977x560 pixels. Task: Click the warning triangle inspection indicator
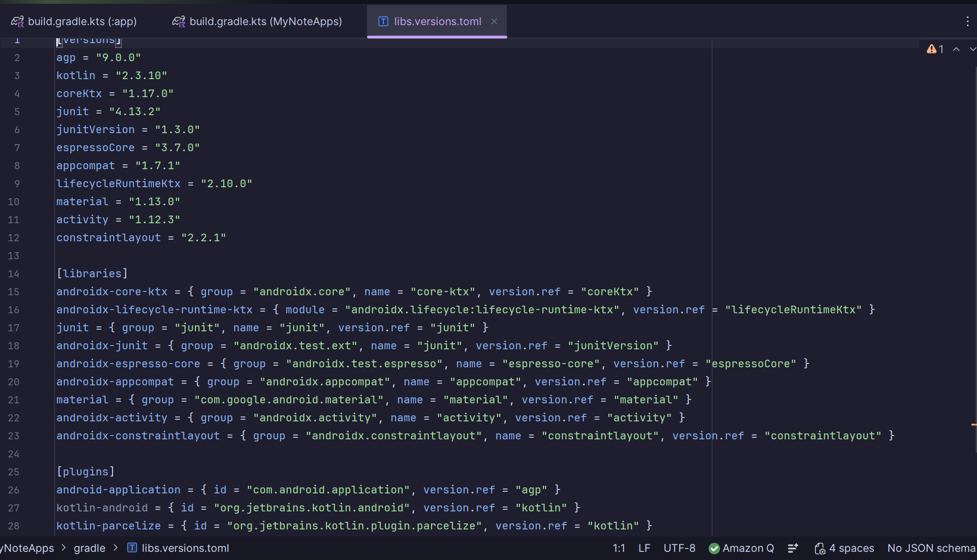coord(932,49)
